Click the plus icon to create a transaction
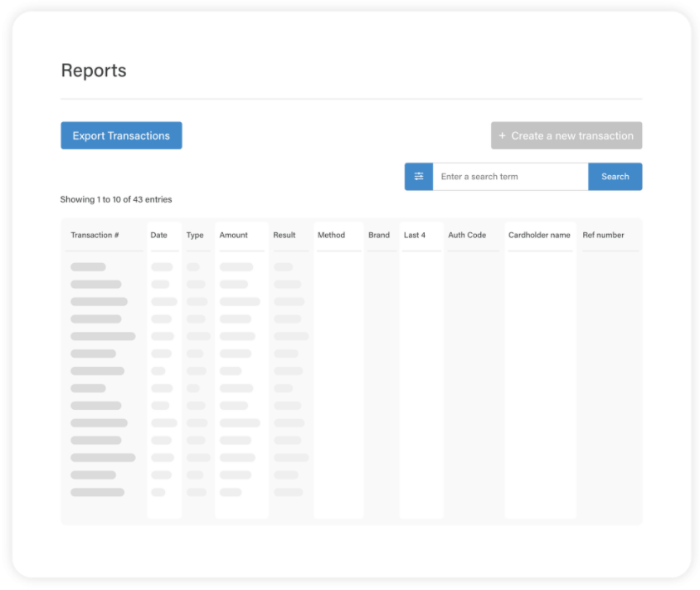The height and width of the screenshot is (590, 700). (x=503, y=136)
